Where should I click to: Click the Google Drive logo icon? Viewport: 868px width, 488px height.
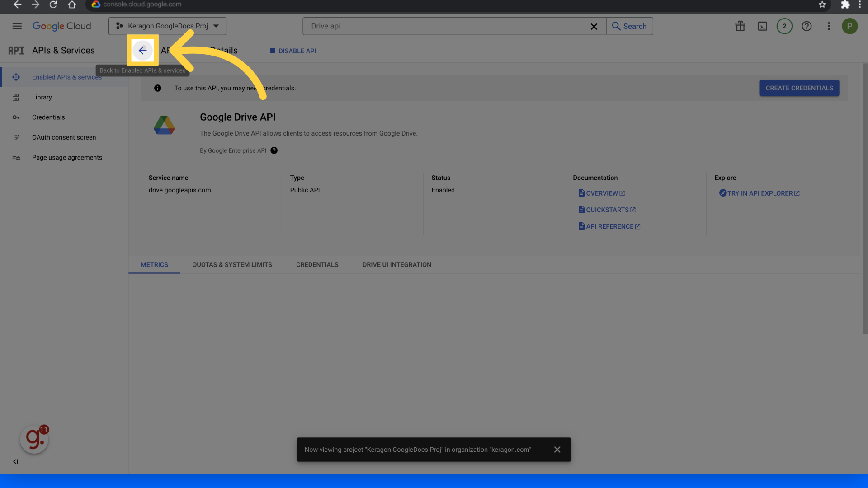tap(164, 125)
